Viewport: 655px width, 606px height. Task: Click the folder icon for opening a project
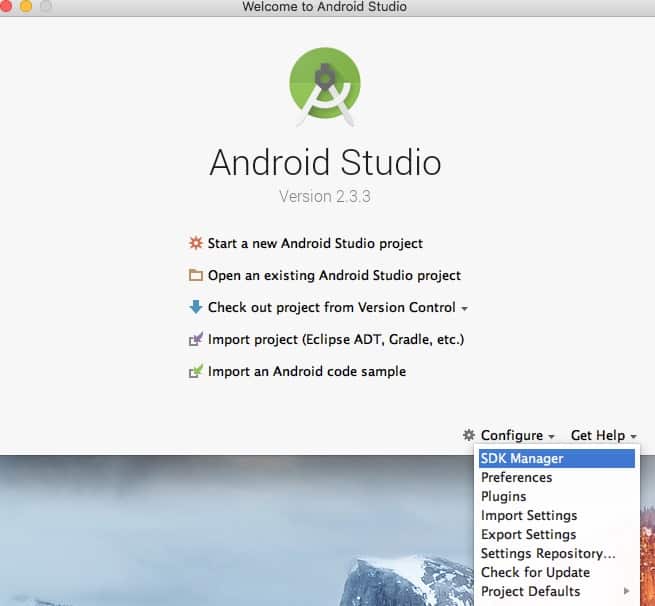tap(195, 275)
